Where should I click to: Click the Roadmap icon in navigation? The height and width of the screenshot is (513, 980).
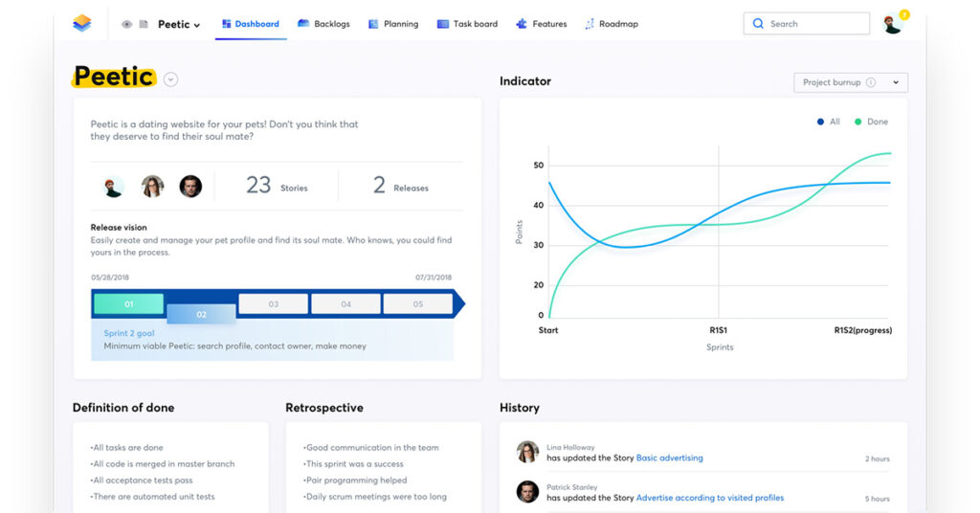click(590, 24)
